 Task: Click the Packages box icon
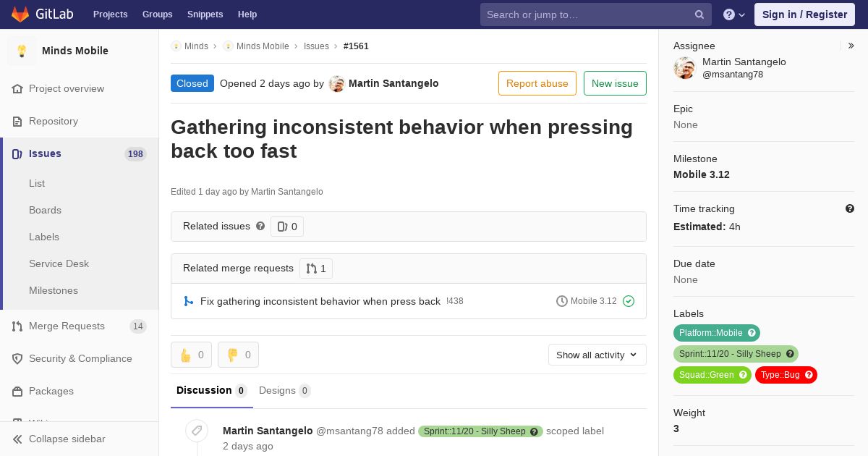(17, 392)
